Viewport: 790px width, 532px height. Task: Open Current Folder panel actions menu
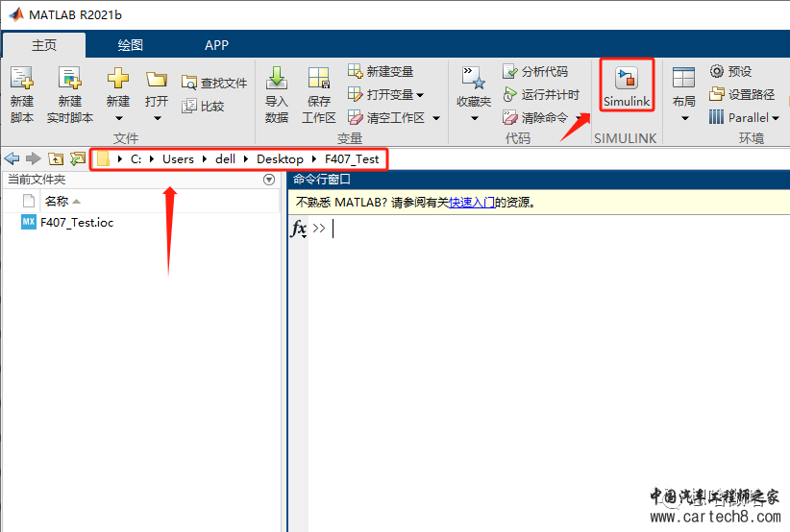pyautogui.click(x=269, y=180)
